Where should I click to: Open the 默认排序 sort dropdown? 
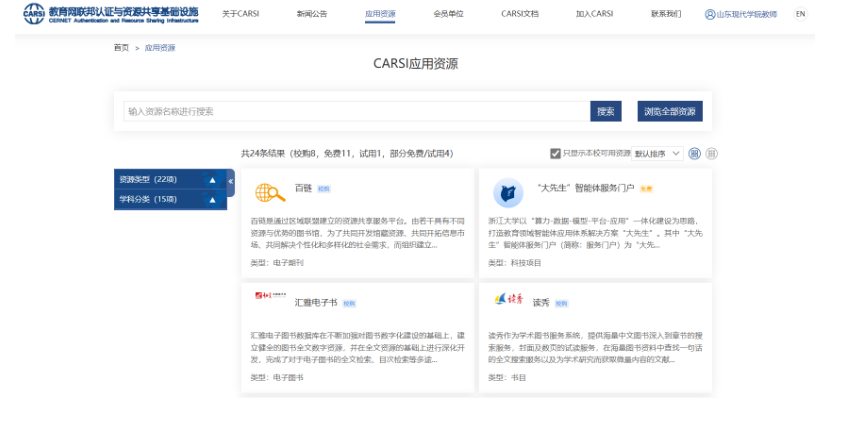coord(658,153)
